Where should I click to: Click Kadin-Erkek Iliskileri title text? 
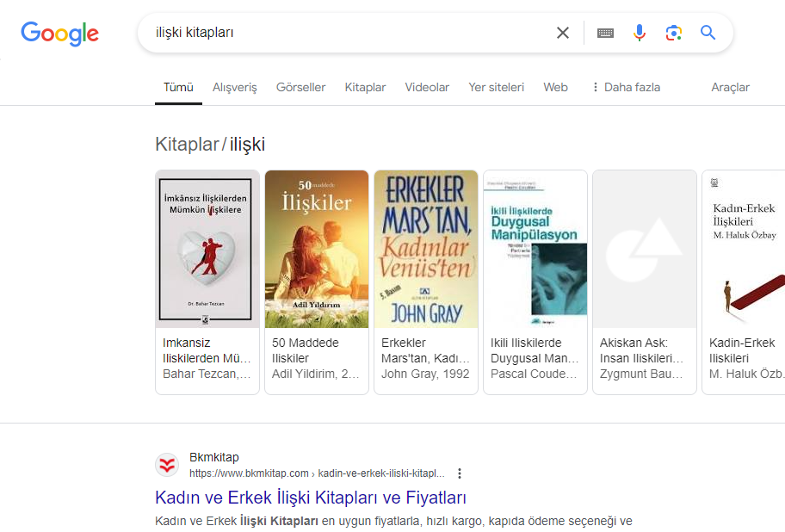[742, 350]
